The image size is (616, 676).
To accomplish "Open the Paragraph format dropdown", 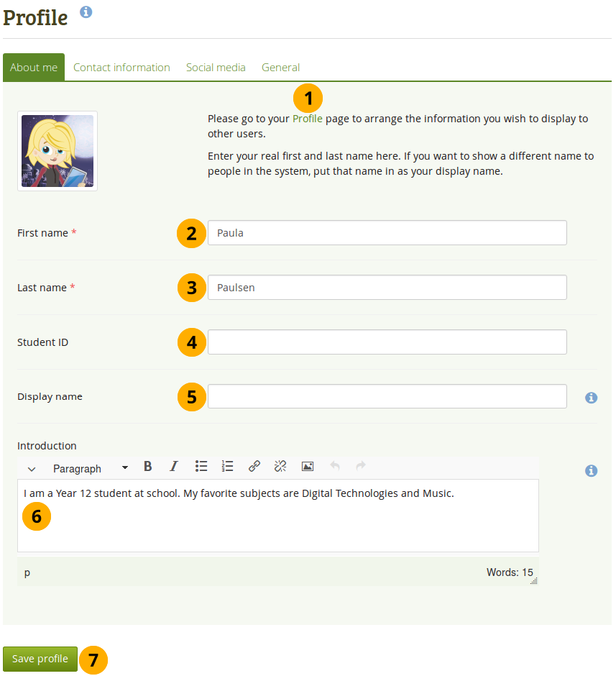I will [x=90, y=468].
